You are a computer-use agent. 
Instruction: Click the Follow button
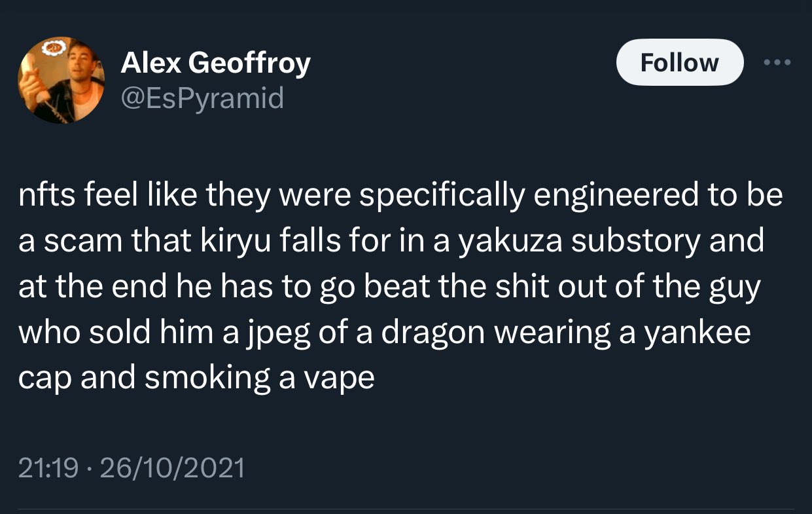click(x=679, y=63)
